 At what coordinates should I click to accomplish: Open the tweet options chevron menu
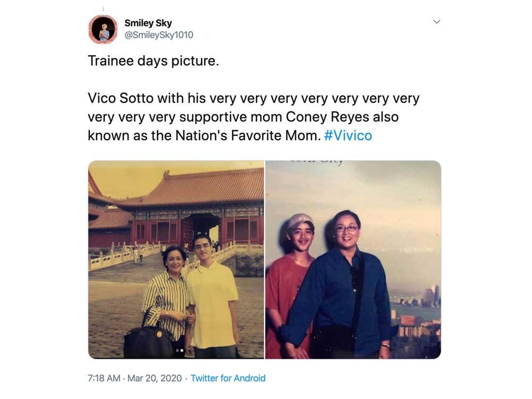(437, 22)
